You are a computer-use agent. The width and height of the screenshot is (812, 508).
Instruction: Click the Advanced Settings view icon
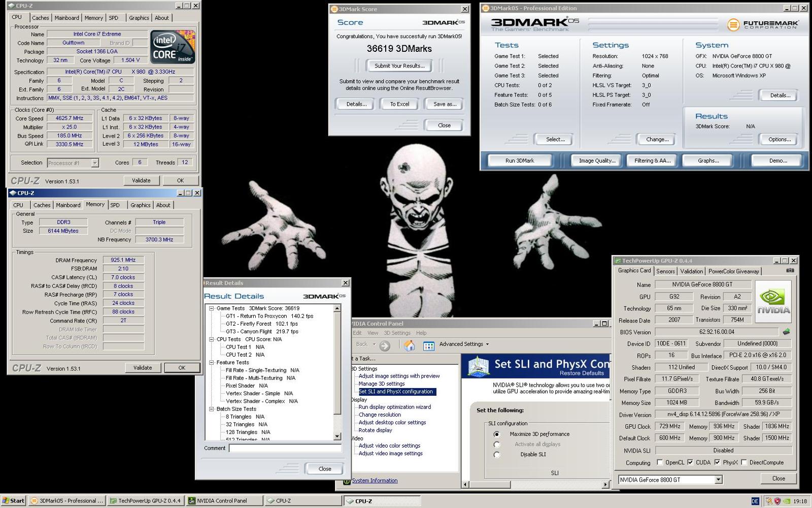(429, 346)
